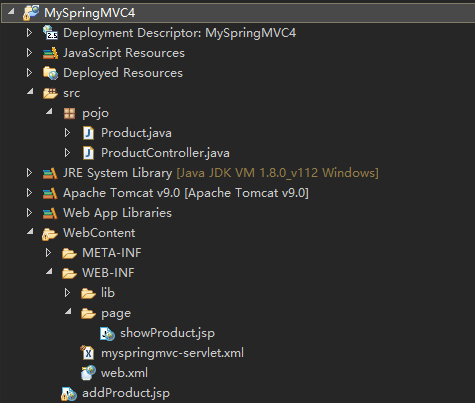
Task: Click the WEB-INF folder icon
Action: 69,273
